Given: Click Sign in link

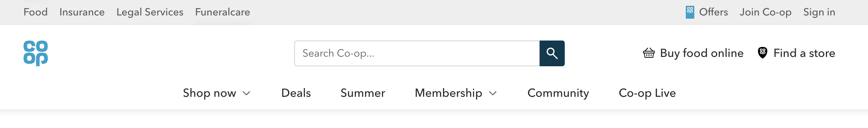Looking at the screenshot, I should pos(819,12).
